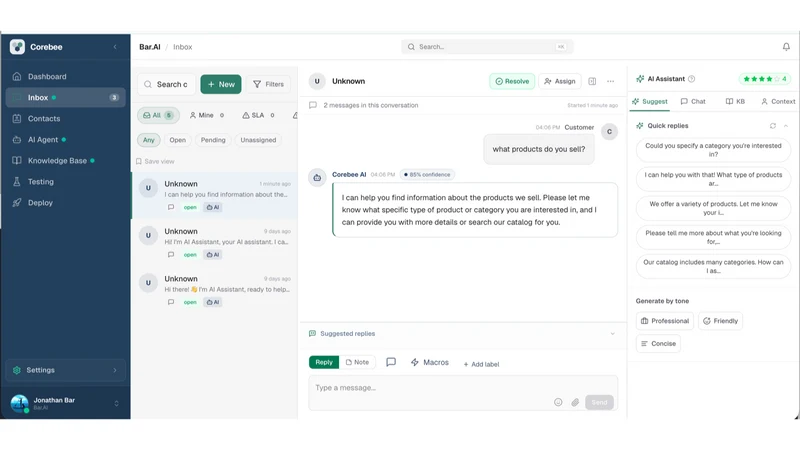This screenshot has width=800, height=450.
Task: Use quick reply "Could you specify a category"
Action: coord(713,150)
